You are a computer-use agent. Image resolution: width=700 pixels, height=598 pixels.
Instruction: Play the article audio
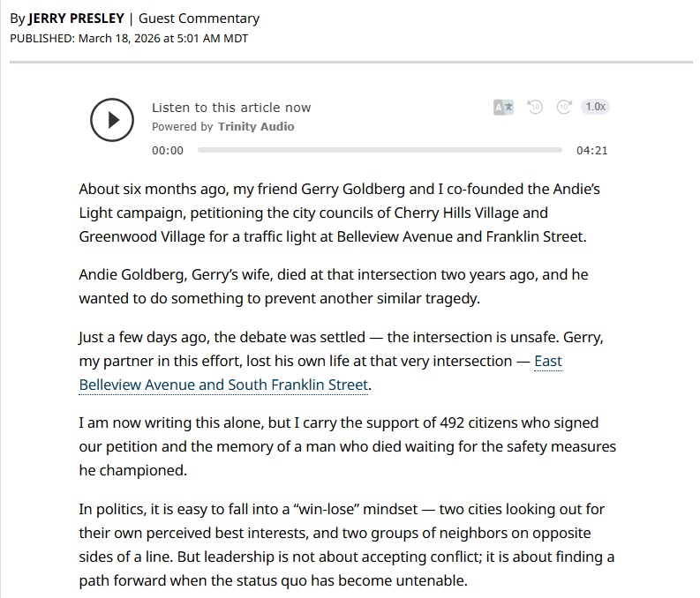point(112,120)
